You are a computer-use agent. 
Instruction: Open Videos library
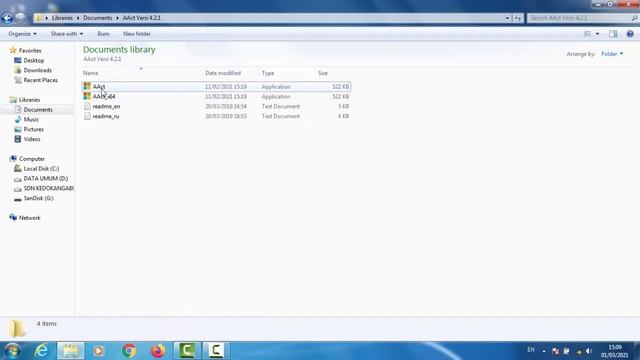[x=32, y=139]
